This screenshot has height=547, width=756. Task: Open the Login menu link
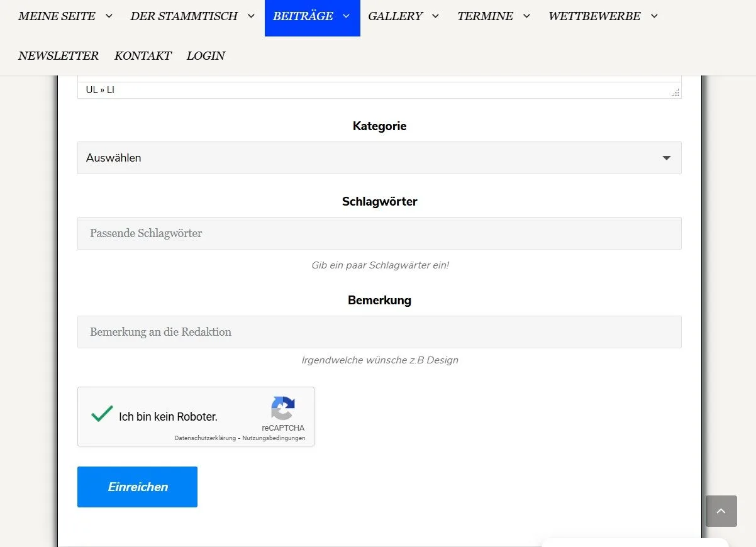(206, 56)
